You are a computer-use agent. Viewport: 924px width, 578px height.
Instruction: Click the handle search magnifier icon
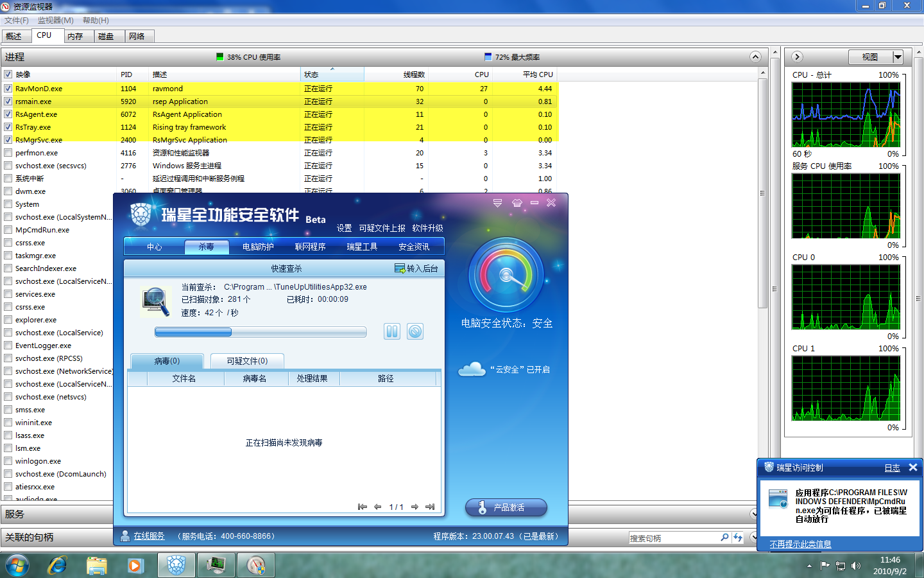coord(724,538)
